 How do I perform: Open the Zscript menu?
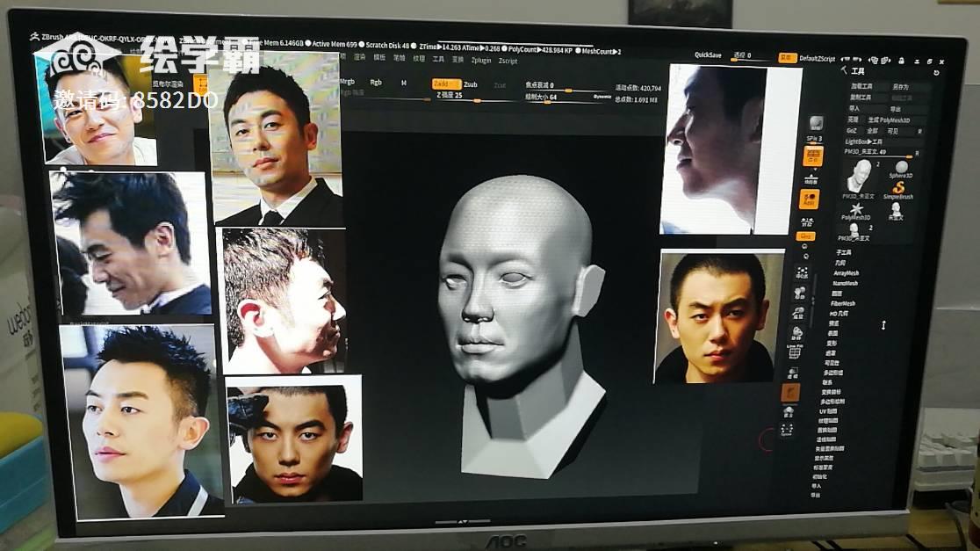pos(508,61)
